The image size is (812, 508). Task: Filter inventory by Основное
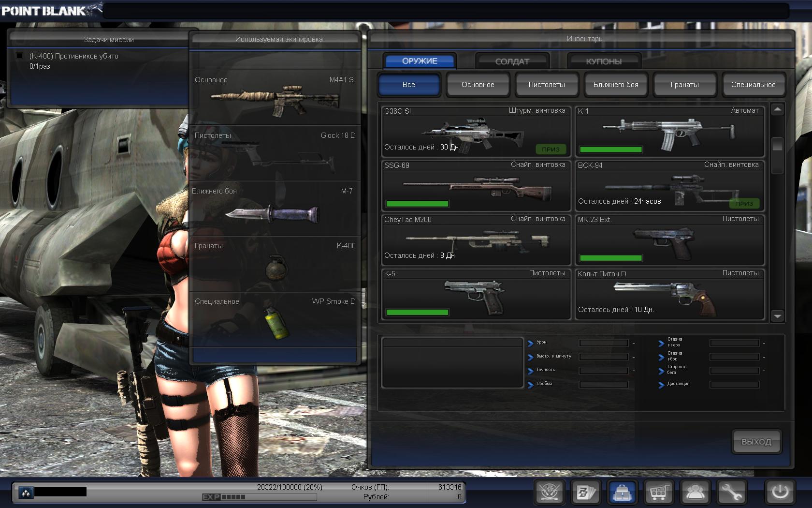[x=478, y=85]
